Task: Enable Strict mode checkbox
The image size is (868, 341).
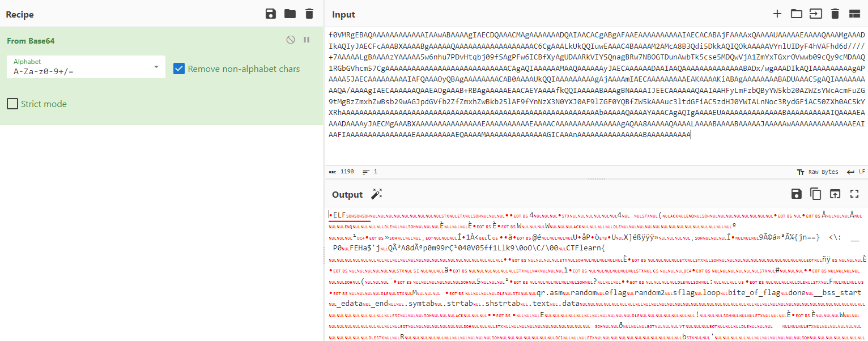Action: point(12,104)
